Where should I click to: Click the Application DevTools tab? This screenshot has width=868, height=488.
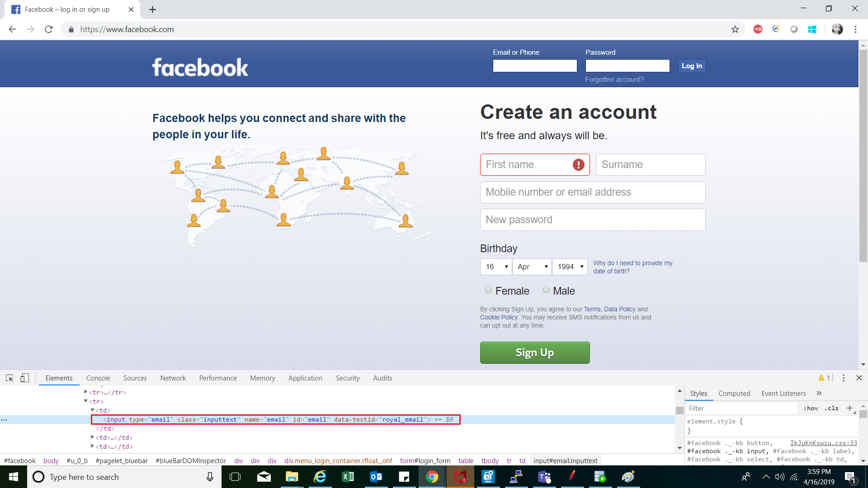click(305, 378)
